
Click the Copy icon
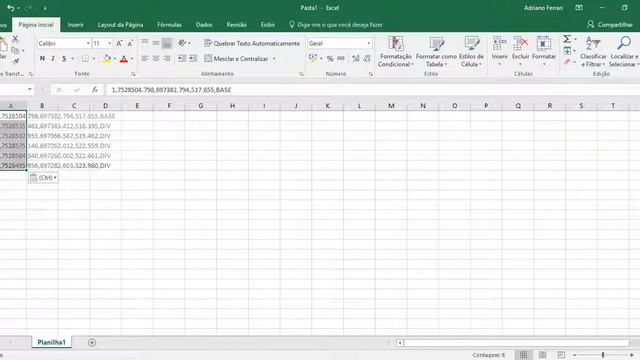[x=15, y=51]
